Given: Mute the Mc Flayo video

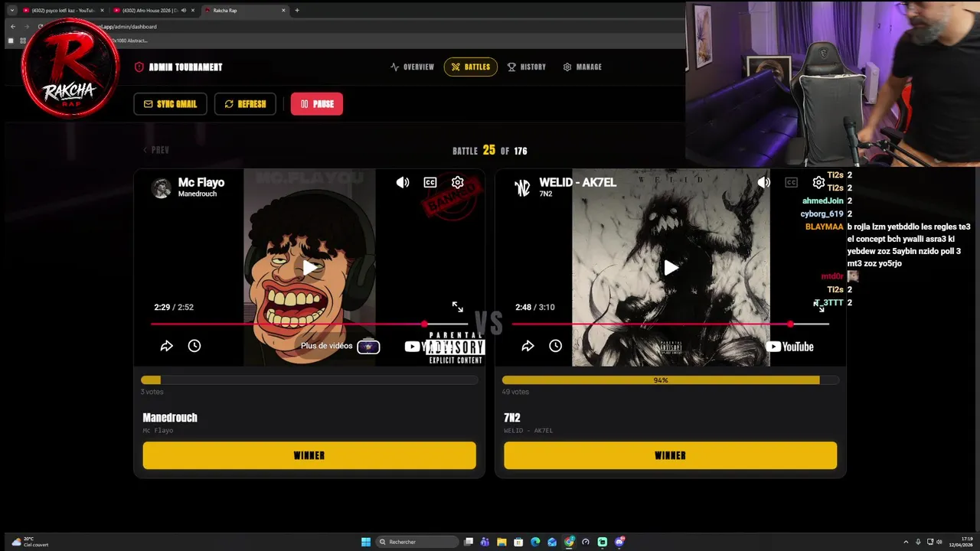Looking at the screenshot, I should 403,182.
